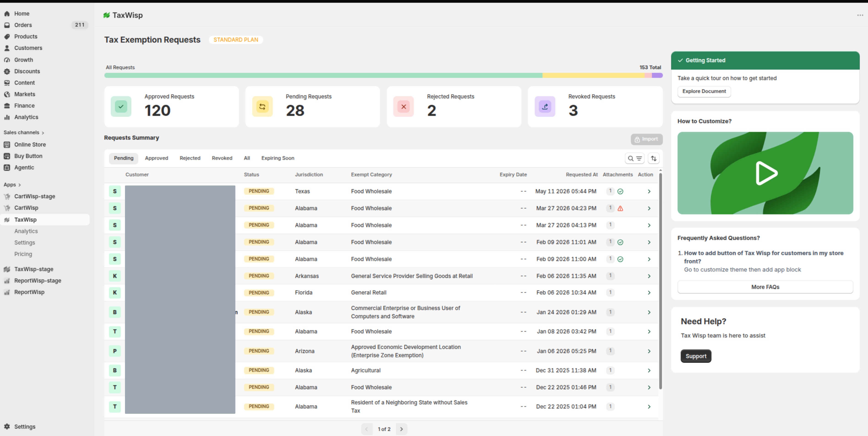Click the green verified check on Texas row
The height and width of the screenshot is (436, 868).
[x=620, y=191]
